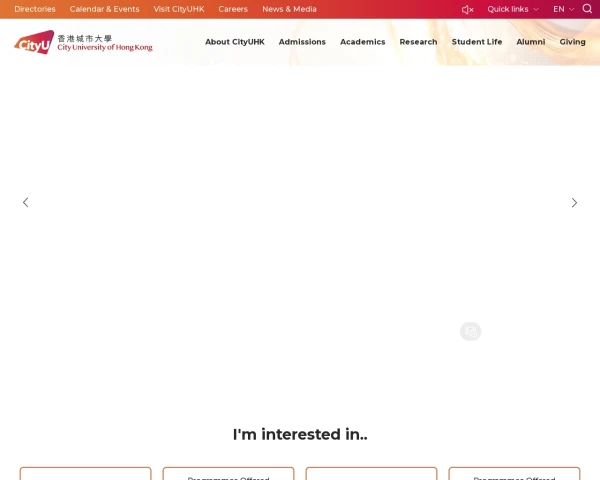This screenshot has width=600, height=480.
Task: Open the Giving menu
Action: point(572,42)
